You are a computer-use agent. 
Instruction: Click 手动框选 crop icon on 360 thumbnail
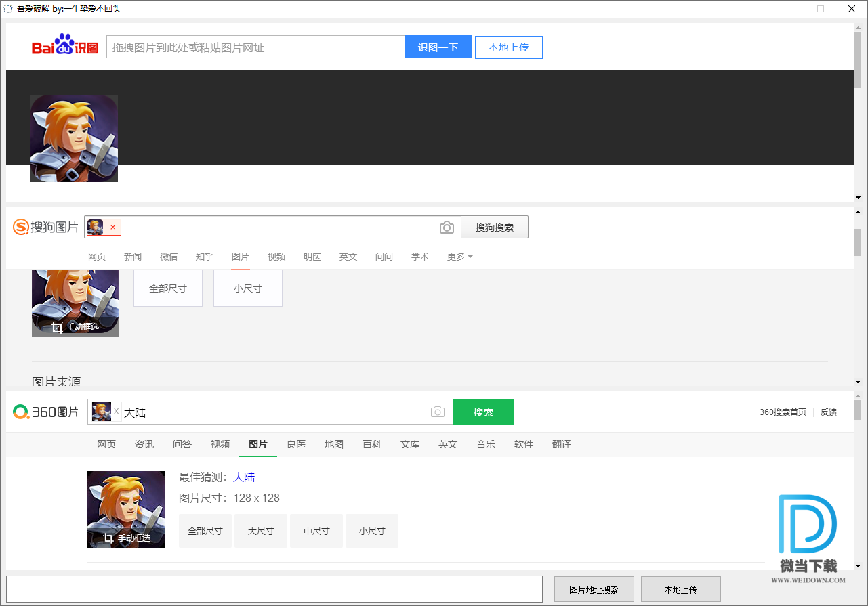coord(108,538)
